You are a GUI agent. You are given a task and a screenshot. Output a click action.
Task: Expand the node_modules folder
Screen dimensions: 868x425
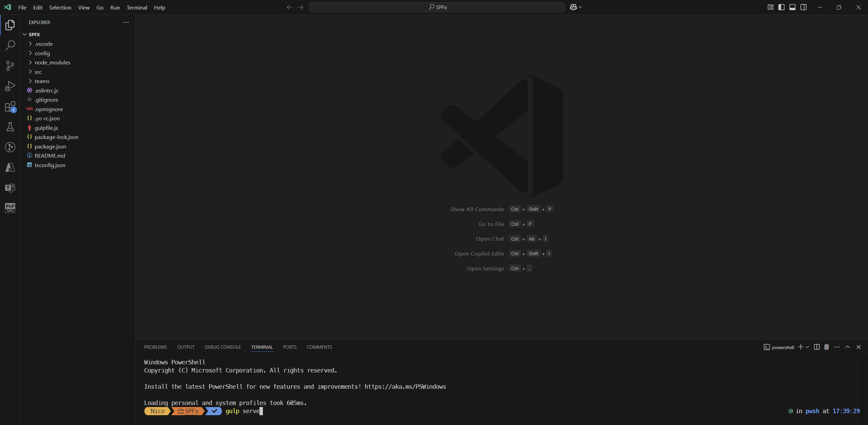52,62
